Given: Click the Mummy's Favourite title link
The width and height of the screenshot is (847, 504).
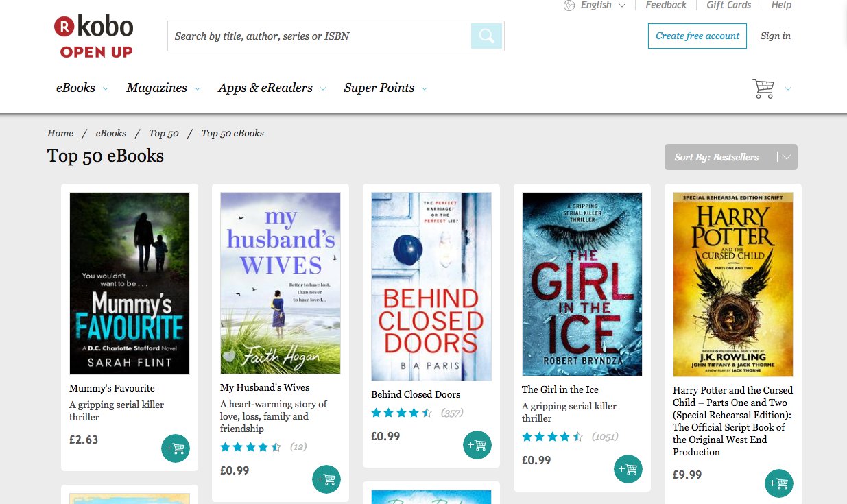Looking at the screenshot, I should (x=112, y=388).
